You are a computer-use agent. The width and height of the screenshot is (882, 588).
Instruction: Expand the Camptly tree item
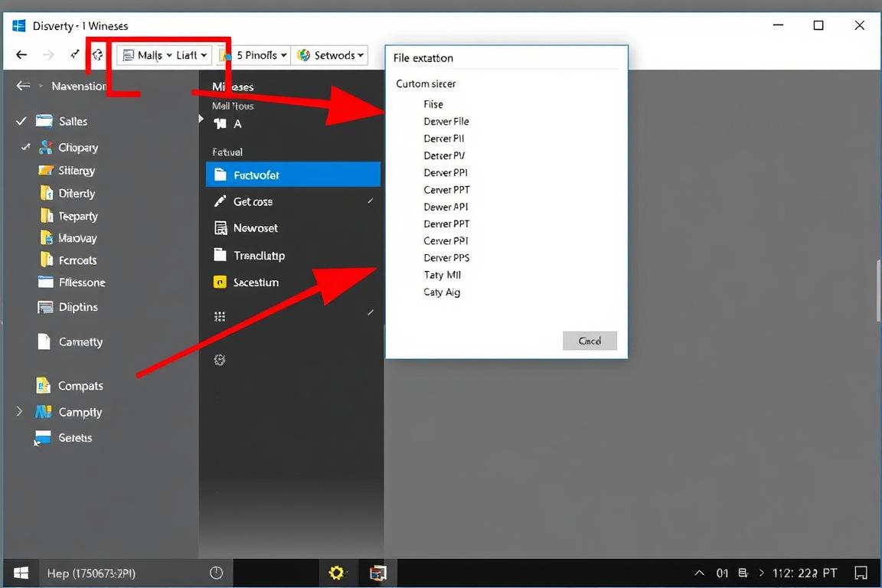(19, 412)
